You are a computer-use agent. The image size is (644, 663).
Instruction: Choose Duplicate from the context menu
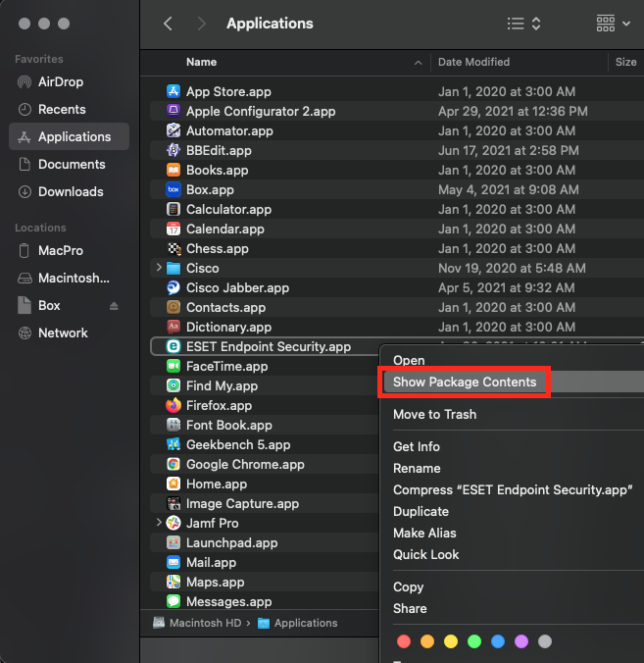(421, 511)
